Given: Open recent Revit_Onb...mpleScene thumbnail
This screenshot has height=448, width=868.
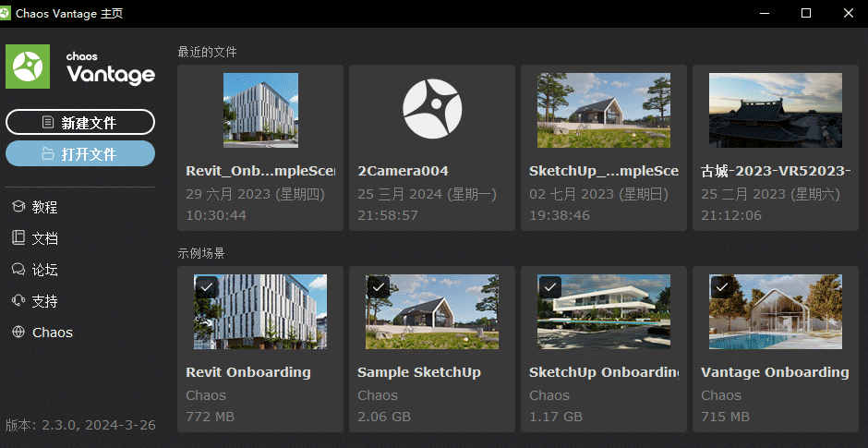Looking at the screenshot, I should (x=260, y=110).
